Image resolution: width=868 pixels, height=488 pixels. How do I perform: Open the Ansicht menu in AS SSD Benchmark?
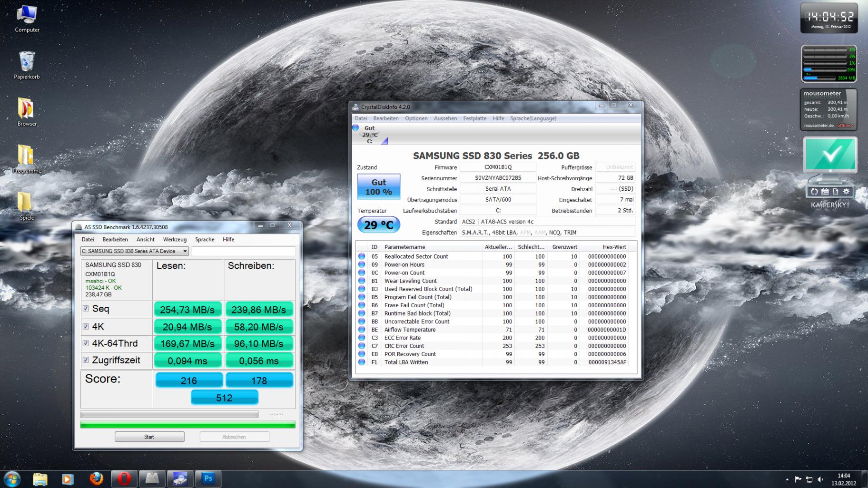pyautogui.click(x=146, y=239)
